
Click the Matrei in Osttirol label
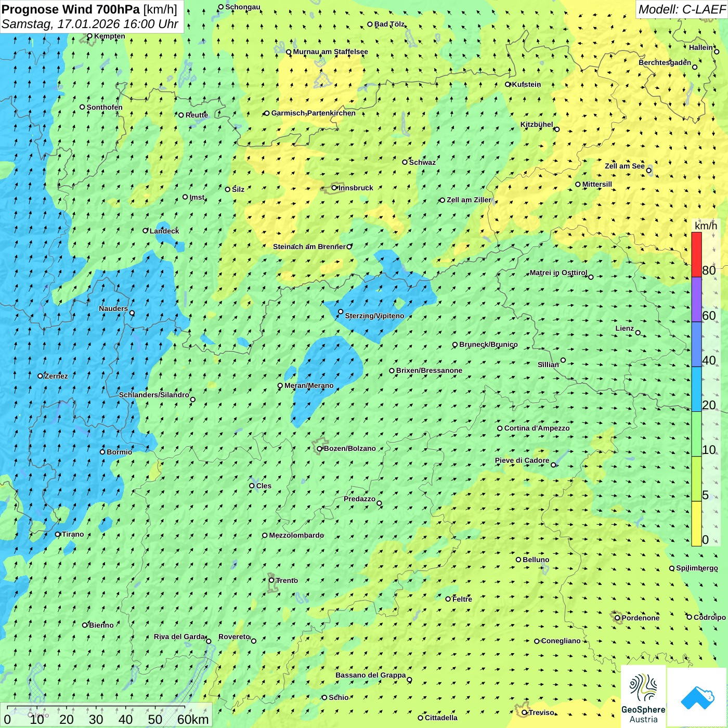pyautogui.click(x=558, y=272)
